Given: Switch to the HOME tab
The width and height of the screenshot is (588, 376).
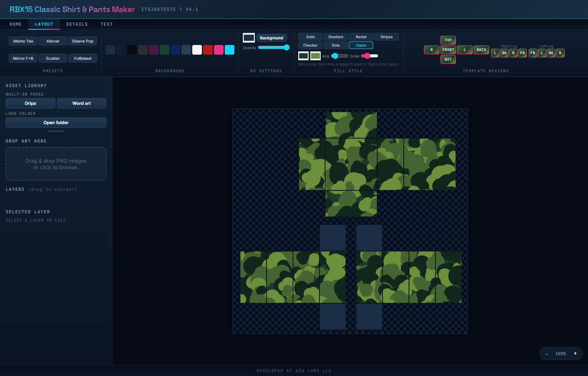Looking at the screenshot, I should [x=16, y=25].
